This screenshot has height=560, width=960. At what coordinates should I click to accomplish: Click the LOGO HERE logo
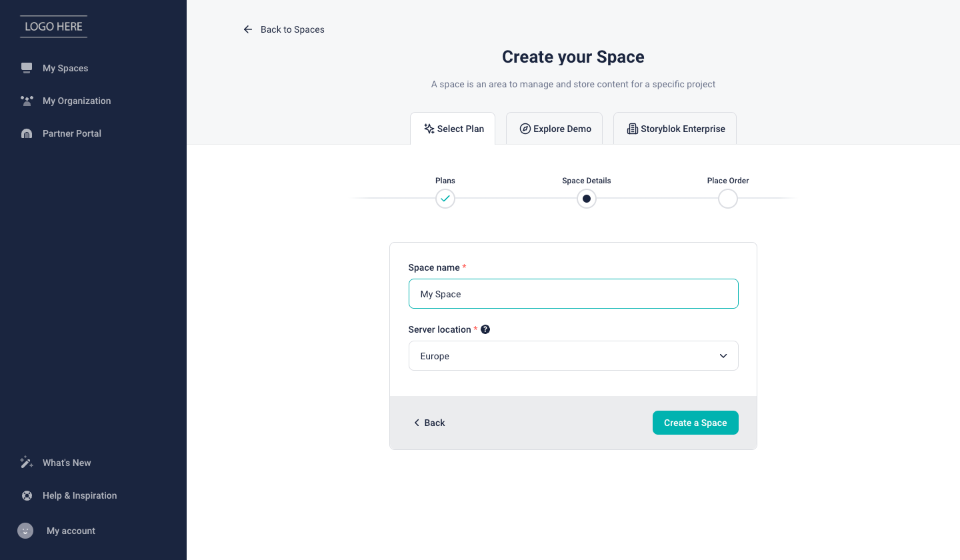[53, 27]
